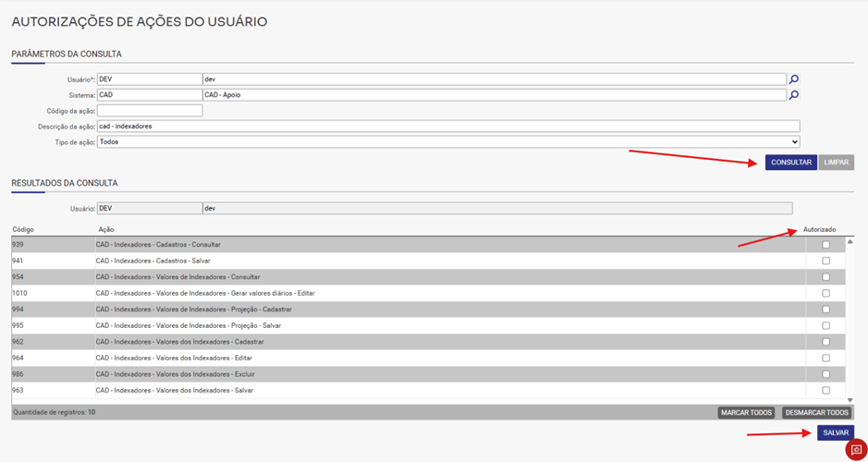Click DESMARCAR TODOS button

pos(816,413)
